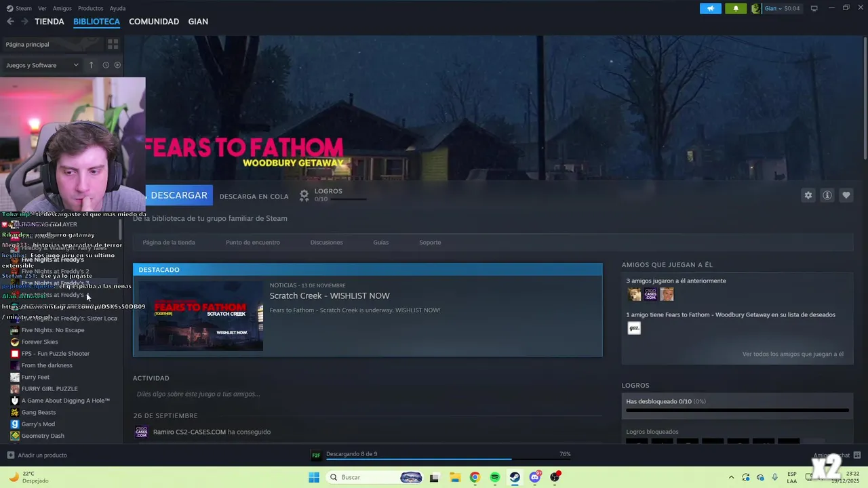Screen dimensions: 868x488
Task: Open Chrome from the taskbar
Action: tap(475, 477)
